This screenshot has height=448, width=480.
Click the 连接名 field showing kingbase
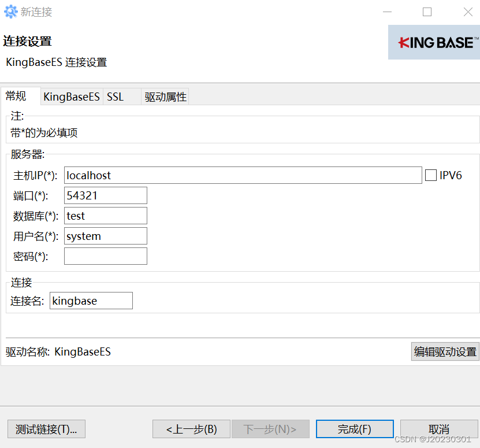point(91,301)
